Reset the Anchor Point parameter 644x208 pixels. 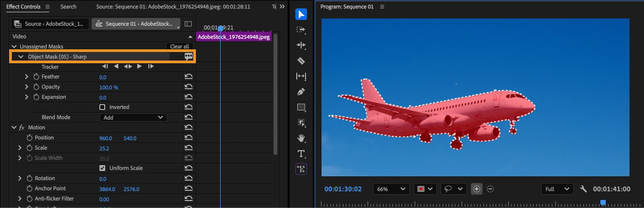[188, 189]
